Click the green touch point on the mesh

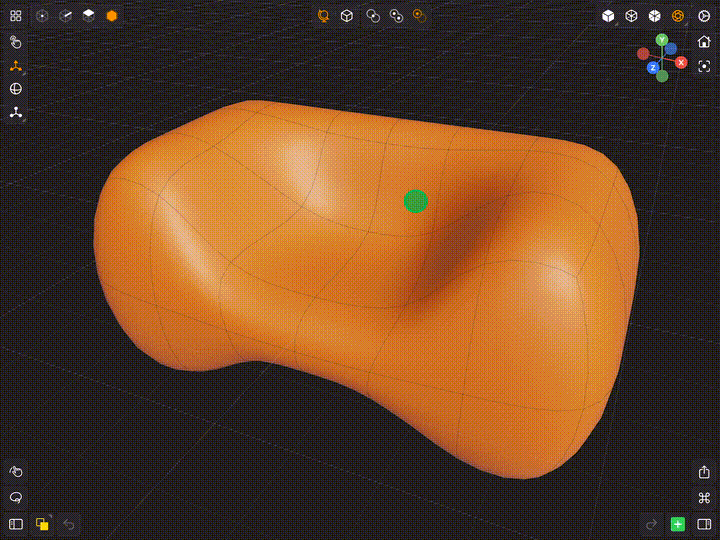pos(416,201)
